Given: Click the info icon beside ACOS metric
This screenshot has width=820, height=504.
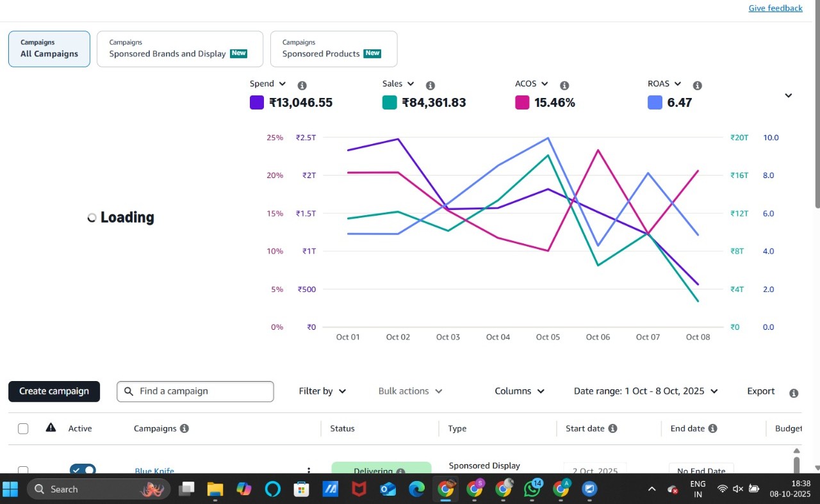Looking at the screenshot, I should [564, 85].
